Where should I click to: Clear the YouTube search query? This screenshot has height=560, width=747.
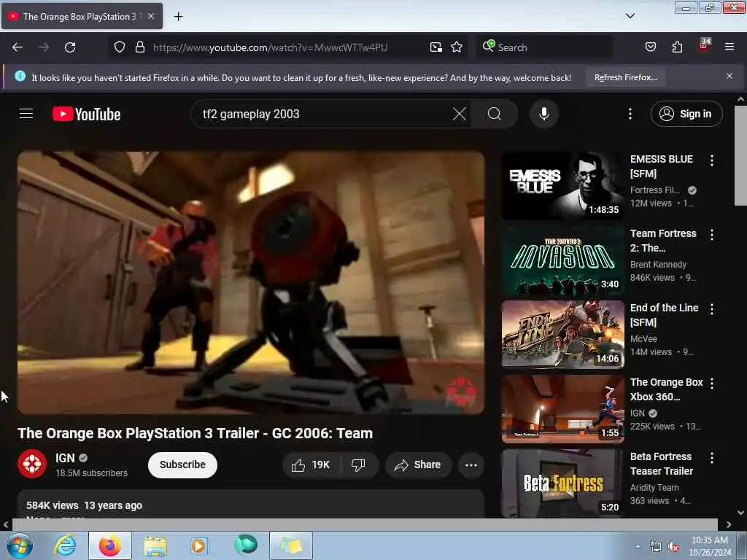460,114
